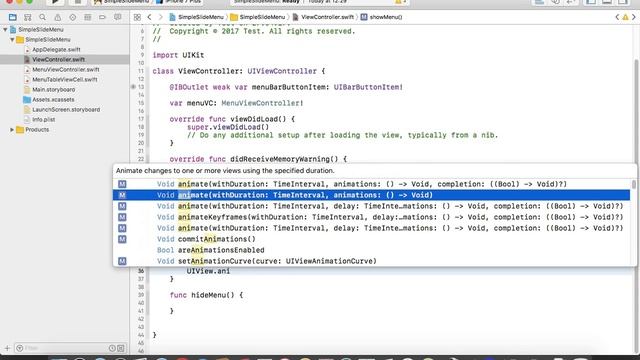Choose commitAnimations() suggestion
The image size is (640, 360).
click(371, 239)
